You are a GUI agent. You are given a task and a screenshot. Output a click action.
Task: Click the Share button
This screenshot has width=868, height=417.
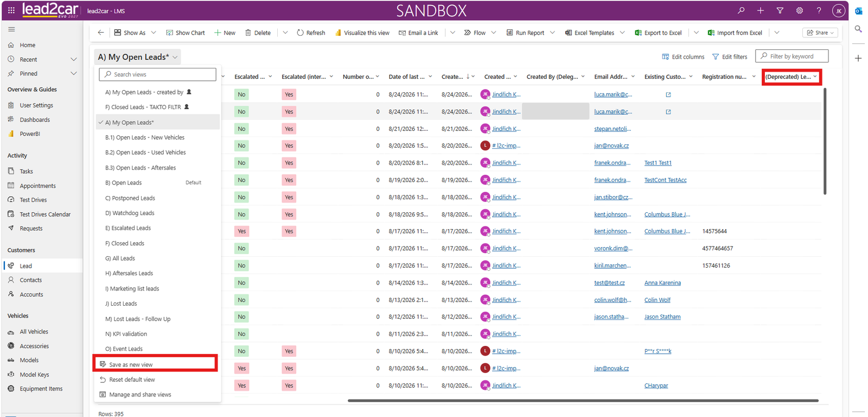coord(820,33)
